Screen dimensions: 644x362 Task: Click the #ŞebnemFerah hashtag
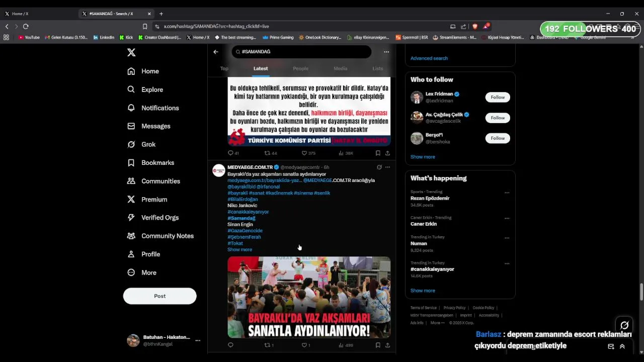coord(244,237)
